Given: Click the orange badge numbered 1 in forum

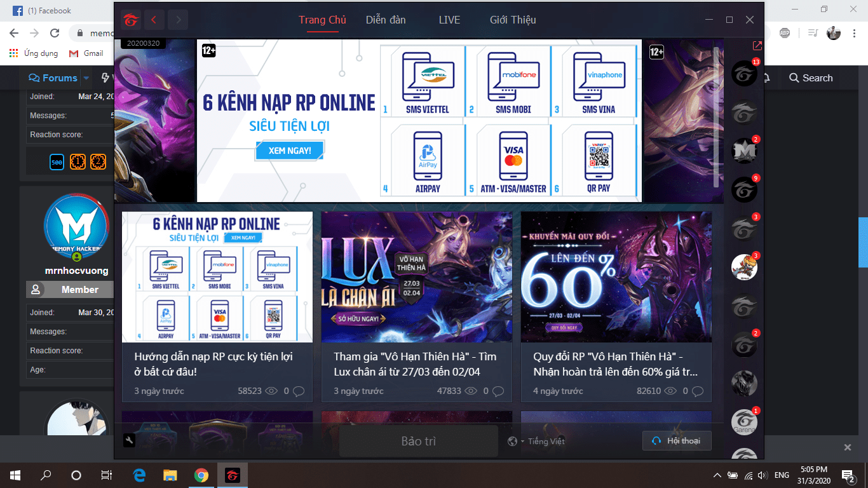Looking at the screenshot, I should point(78,163).
